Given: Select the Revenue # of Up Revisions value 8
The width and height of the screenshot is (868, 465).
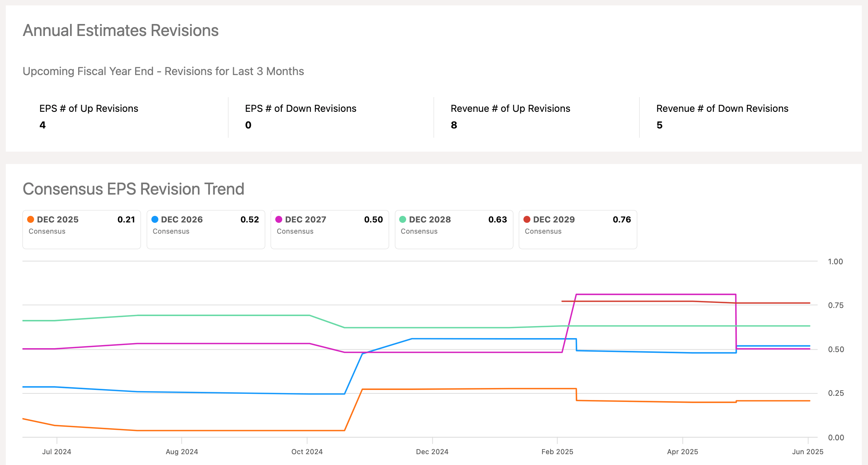Looking at the screenshot, I should click(453, 125).
